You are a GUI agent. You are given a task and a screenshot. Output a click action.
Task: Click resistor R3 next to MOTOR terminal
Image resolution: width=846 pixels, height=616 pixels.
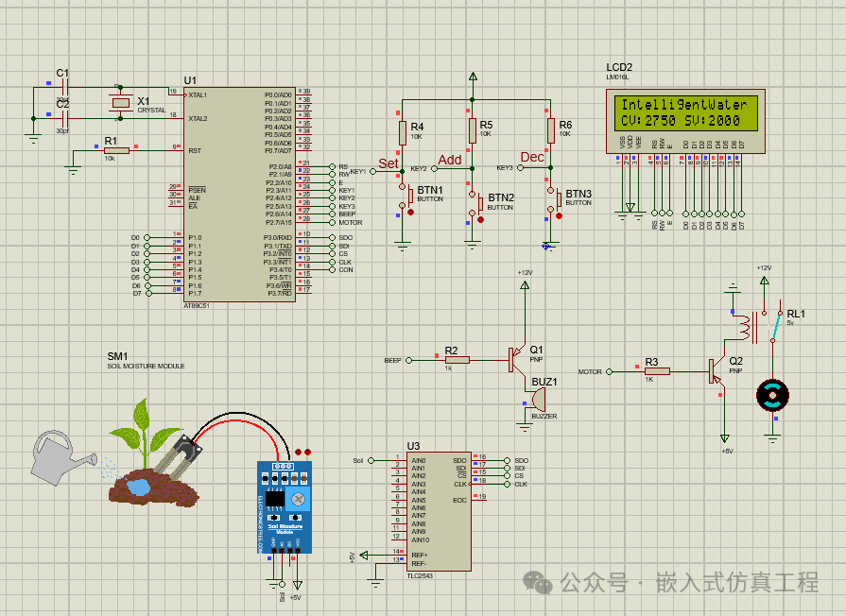pyautogui.click(x=657, y=371)
